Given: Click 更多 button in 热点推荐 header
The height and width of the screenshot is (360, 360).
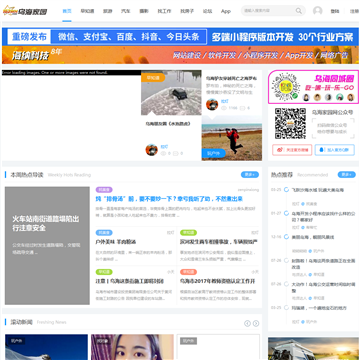Looking at the screenshot, I should click(x=347, y=175).
